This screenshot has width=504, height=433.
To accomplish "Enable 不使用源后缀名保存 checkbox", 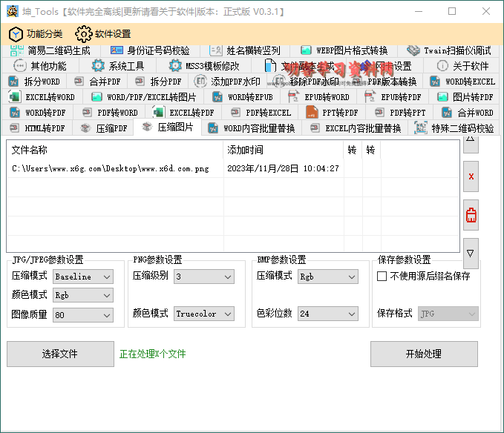I will click(382, 277).
